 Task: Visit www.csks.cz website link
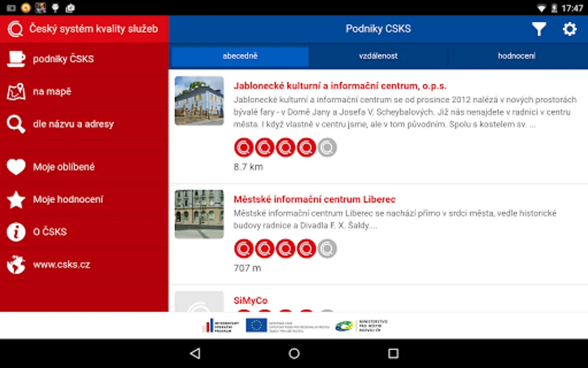pos(84,265)
